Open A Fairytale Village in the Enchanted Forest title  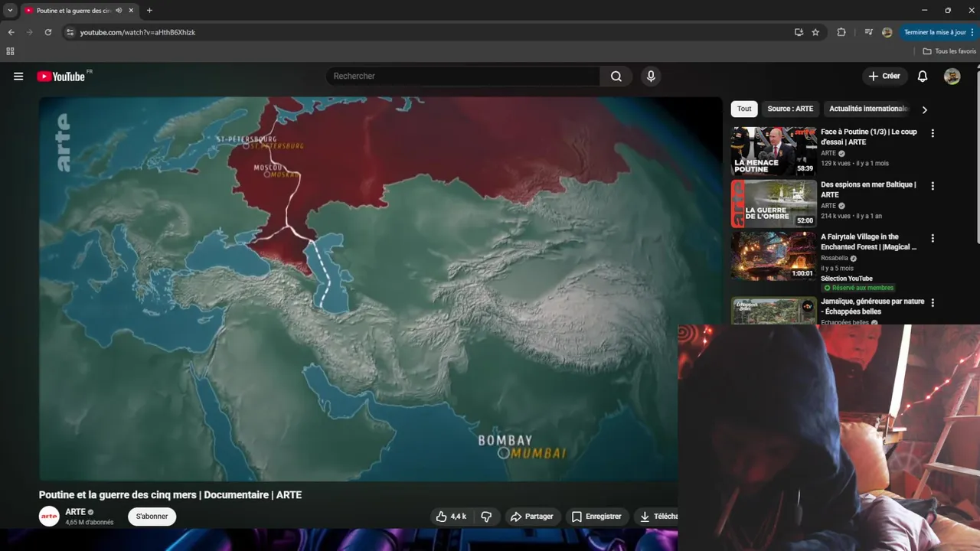[x=868, y=242]
